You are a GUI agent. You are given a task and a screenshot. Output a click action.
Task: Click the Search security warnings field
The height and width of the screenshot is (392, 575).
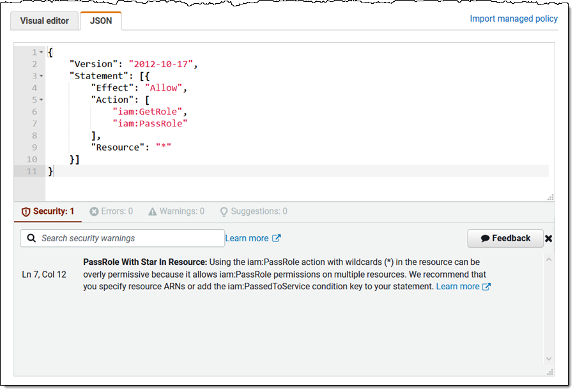tap(123, 238)
